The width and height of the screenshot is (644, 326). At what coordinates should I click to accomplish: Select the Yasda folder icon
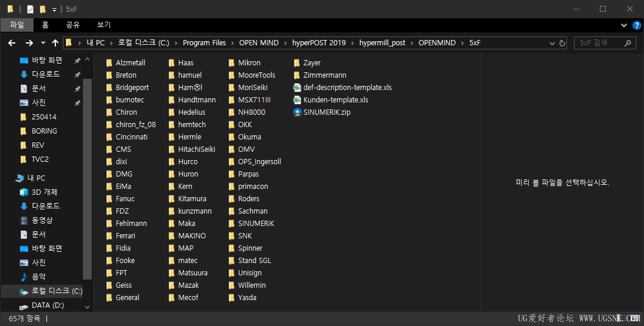pos(232,298)
